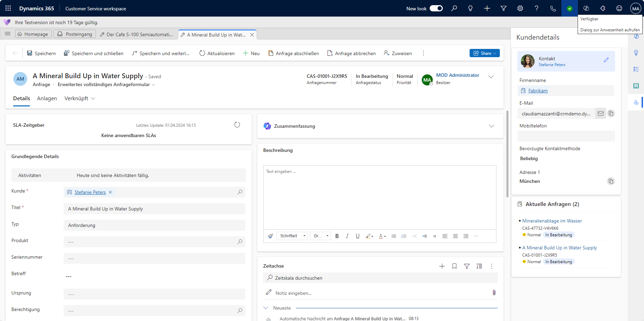Switch to the Homepage tab

click(33, 34)
